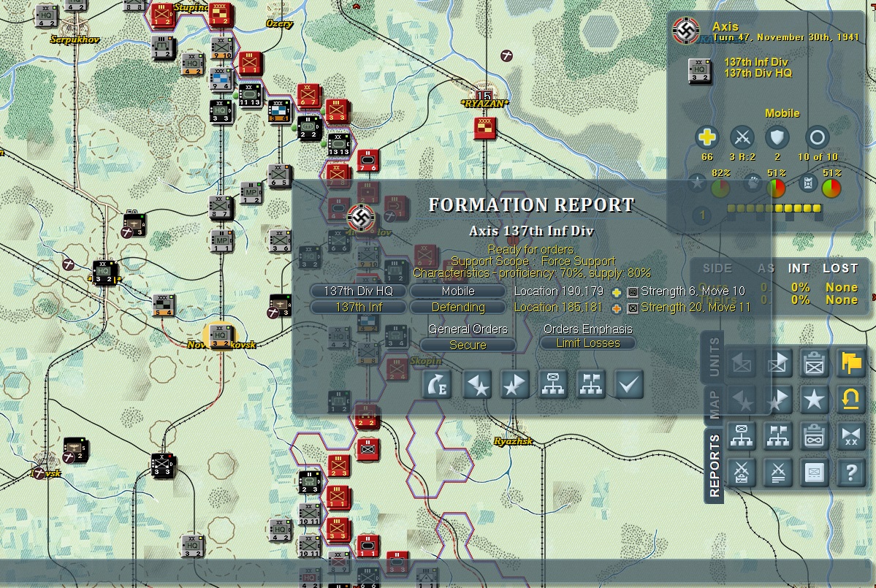Click the Axis roundel emblem in info panel

coord(686,30)
